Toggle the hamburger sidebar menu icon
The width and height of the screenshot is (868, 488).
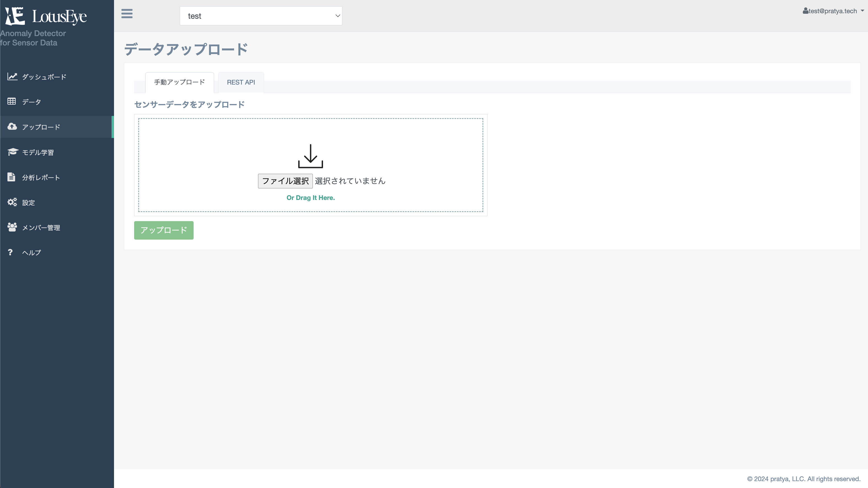click(127, 14)
